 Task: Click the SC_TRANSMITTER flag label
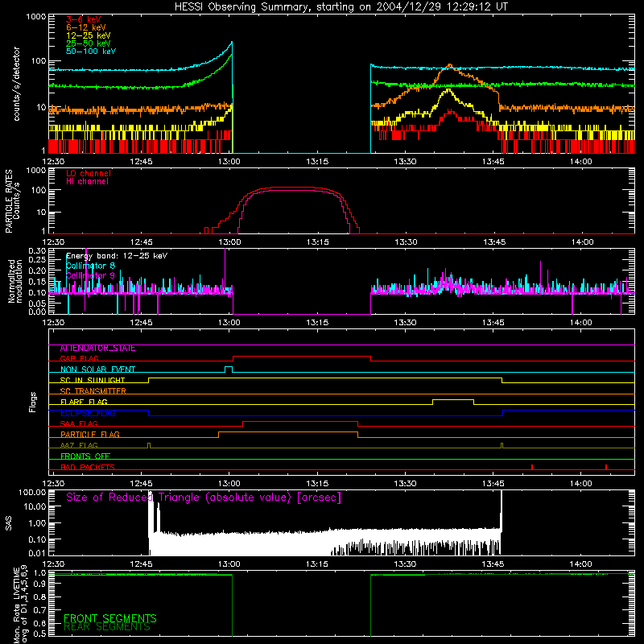93,391
